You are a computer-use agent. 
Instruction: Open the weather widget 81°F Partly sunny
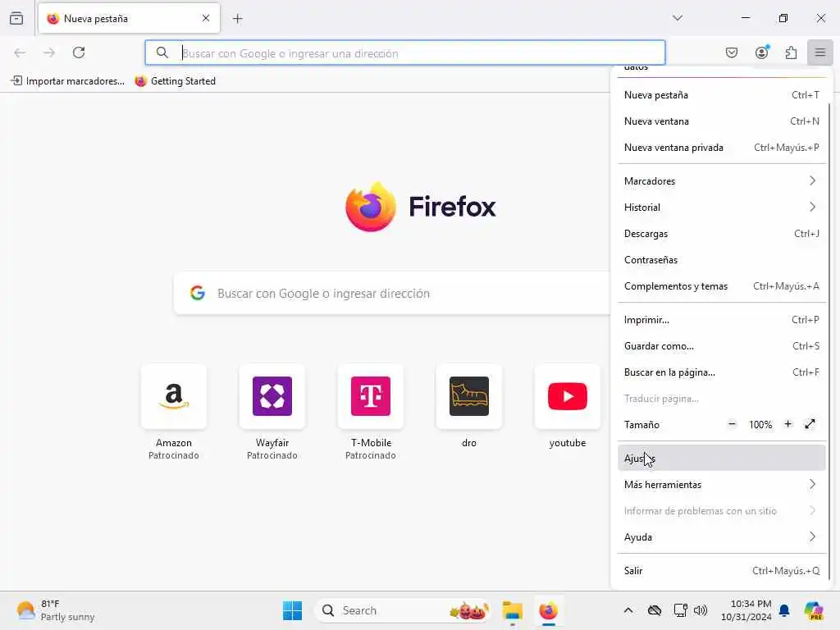(x=55, y=610)
